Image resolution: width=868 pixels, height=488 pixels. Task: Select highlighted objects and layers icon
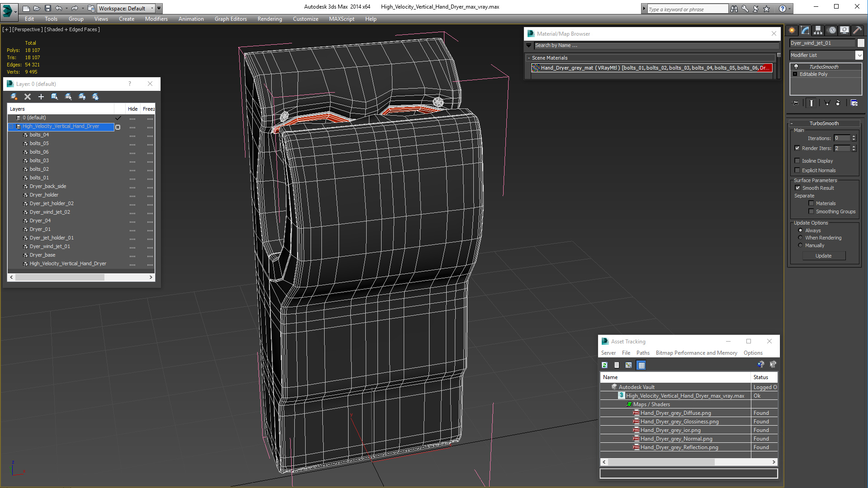point(55,97)
